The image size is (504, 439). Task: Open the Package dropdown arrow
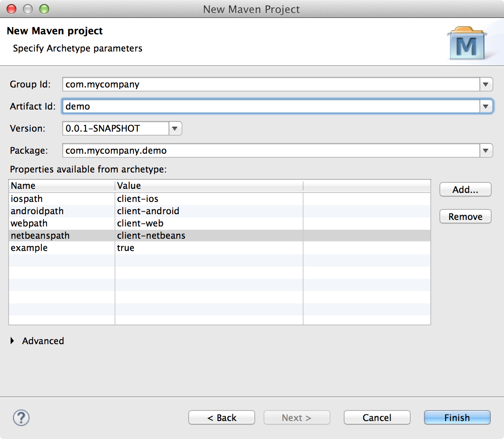486,151
